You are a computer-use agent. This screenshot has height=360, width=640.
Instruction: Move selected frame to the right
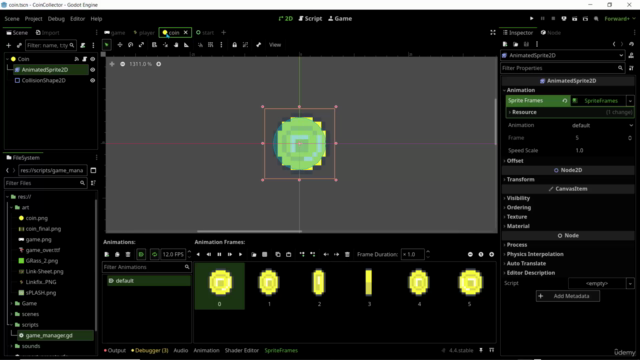(x=336, y=254)
